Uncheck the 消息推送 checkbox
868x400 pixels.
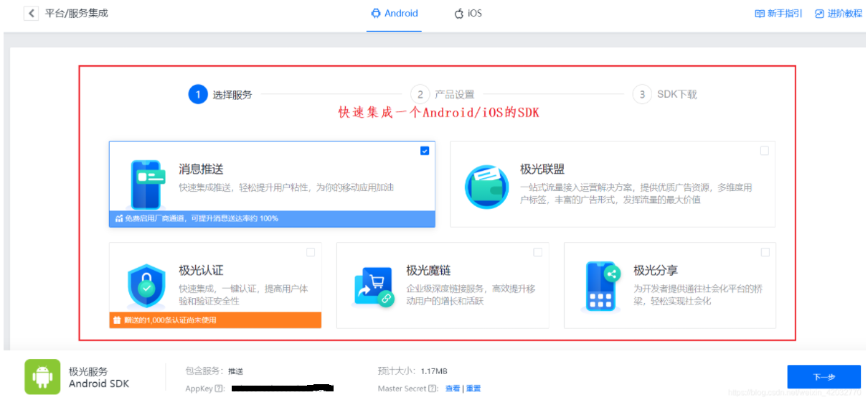(x=425, y=151)
